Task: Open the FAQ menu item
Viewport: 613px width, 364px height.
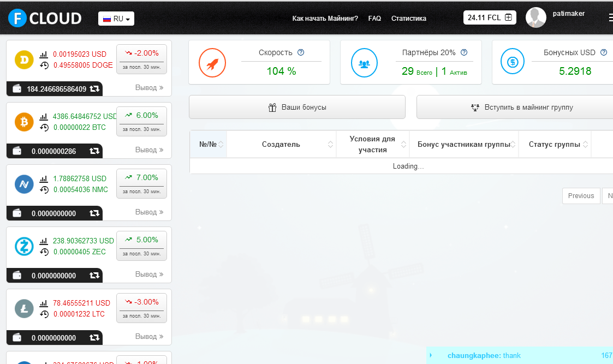Action: tap(374, 19)
